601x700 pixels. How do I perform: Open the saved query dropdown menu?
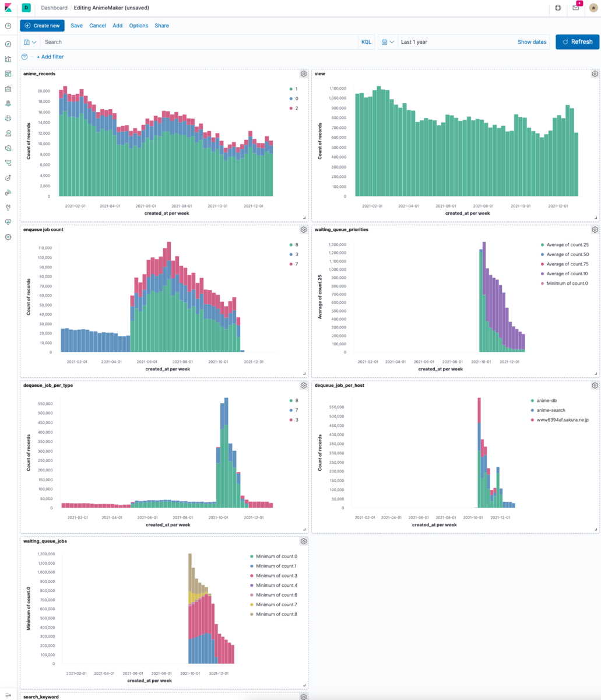coord(30,42)
